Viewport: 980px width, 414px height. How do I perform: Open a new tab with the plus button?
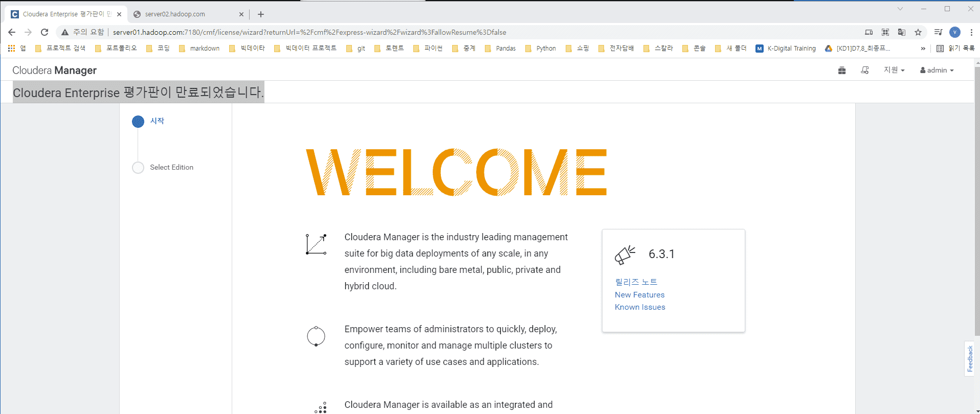pos(261,14)
